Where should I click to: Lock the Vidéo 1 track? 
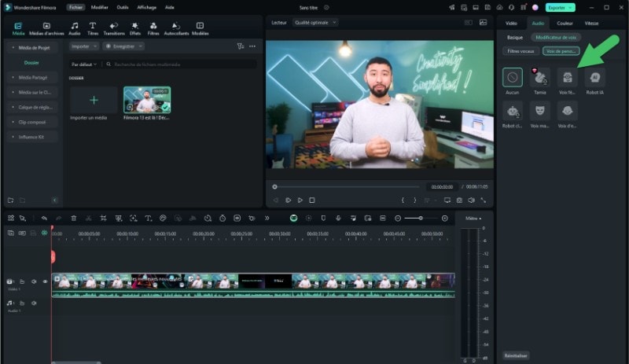pyautogui.click(x=22, y=281)
